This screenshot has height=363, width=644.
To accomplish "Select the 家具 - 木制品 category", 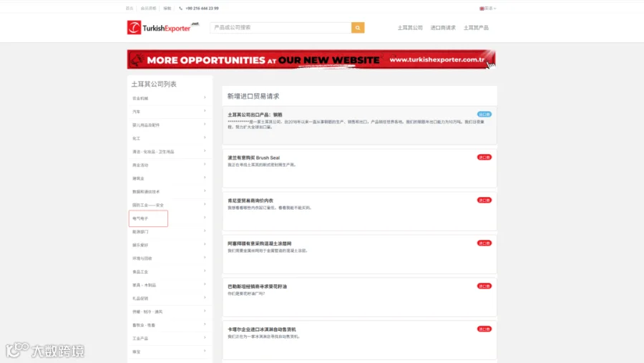I will (144, 285).
